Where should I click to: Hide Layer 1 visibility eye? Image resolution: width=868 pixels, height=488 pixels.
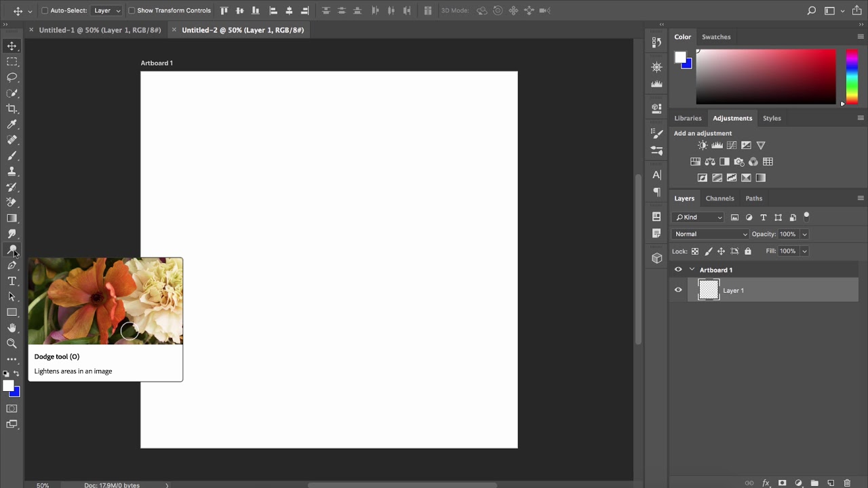[678, 290]
